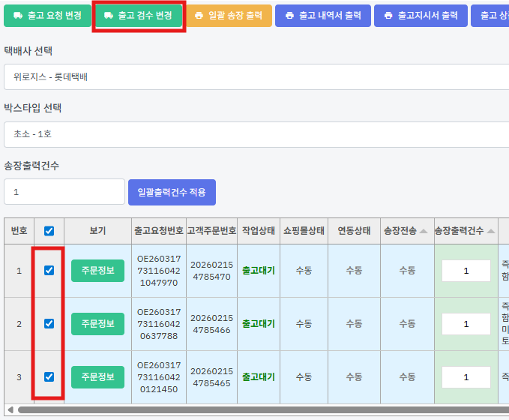Sort by 송장전송 column arrow
Image resolution: width=509 pixels, height=420 pixels.
pyautogui.click(x=425, y=231)
